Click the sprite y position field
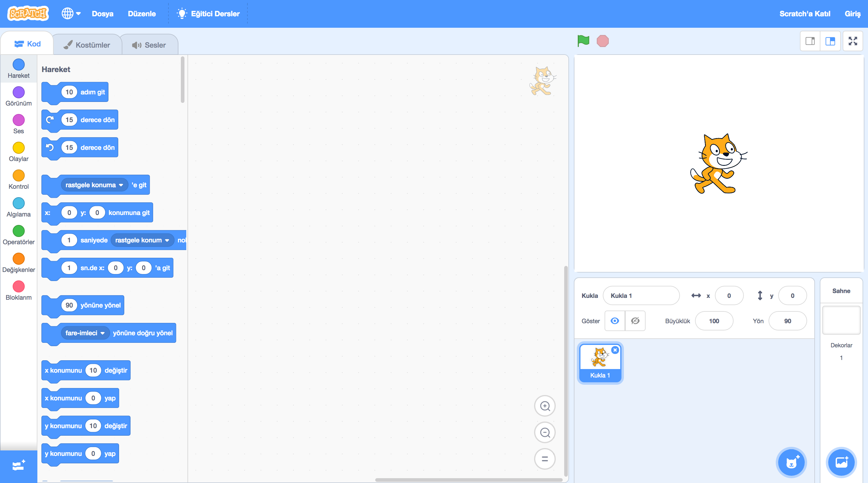The width and height of the screenshot is (868, 483). 792,295
